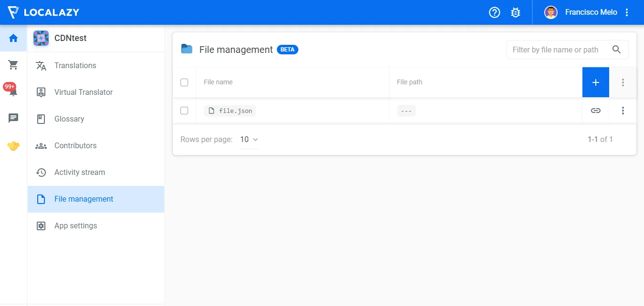The height and width of the screenshot is (306, 644).
Task: Toggle the select-all files checkbox
Action: click(x=184, y=82)
